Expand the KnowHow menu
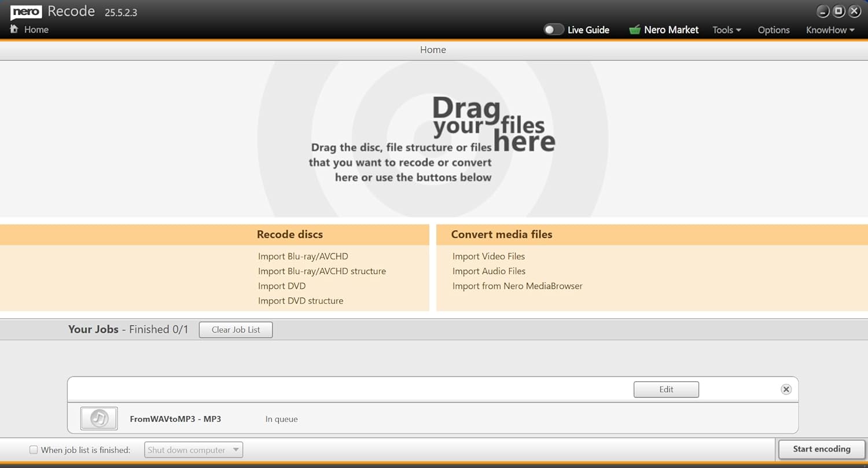This screenshot has height=468, width=868. point(830,30)
